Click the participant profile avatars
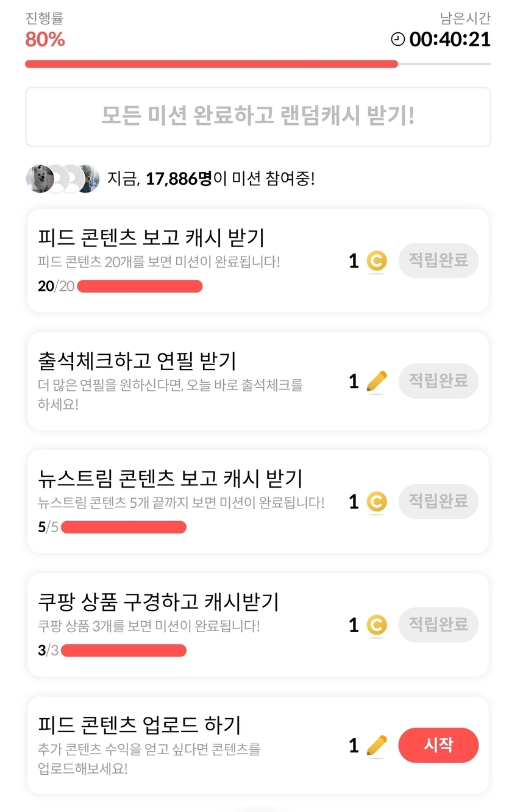This screenshot has height=812, width=506. point(62,179)
